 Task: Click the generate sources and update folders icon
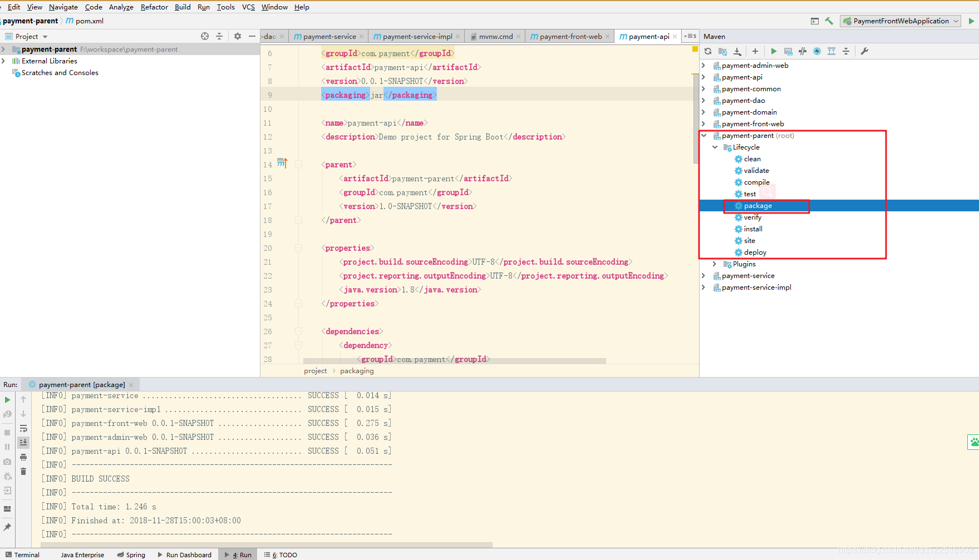point(722,51)
